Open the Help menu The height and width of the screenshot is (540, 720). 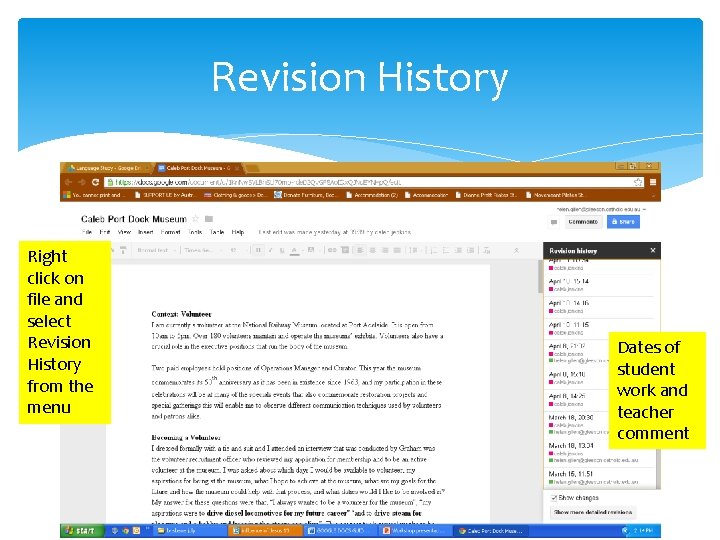237,232
